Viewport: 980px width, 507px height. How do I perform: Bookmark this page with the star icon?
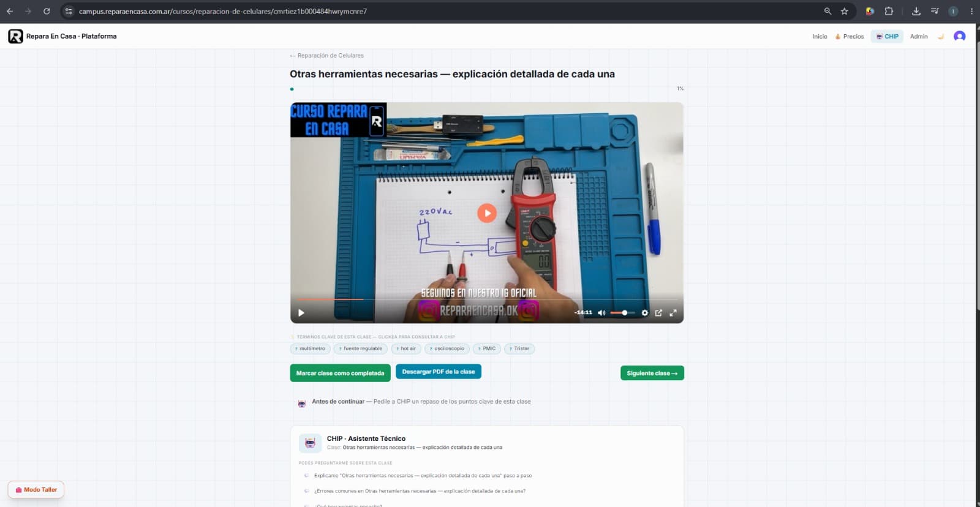(x=845, y=11)
